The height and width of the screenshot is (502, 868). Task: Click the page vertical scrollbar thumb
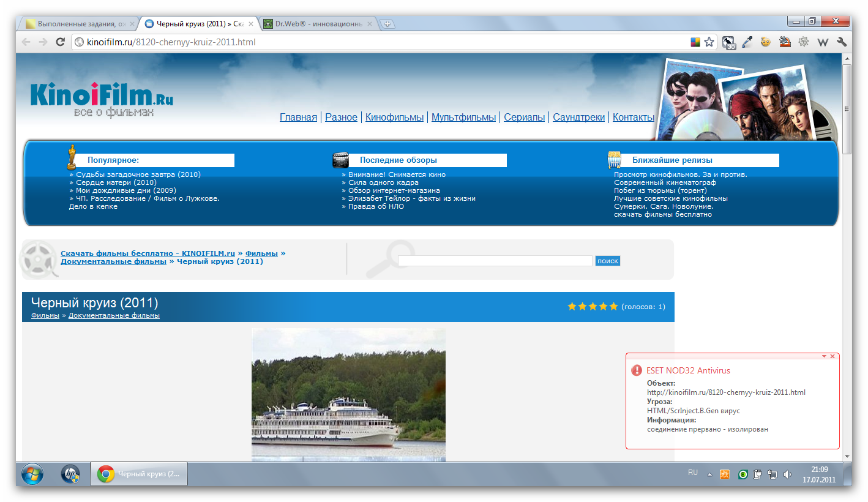[x=847, y=108]
